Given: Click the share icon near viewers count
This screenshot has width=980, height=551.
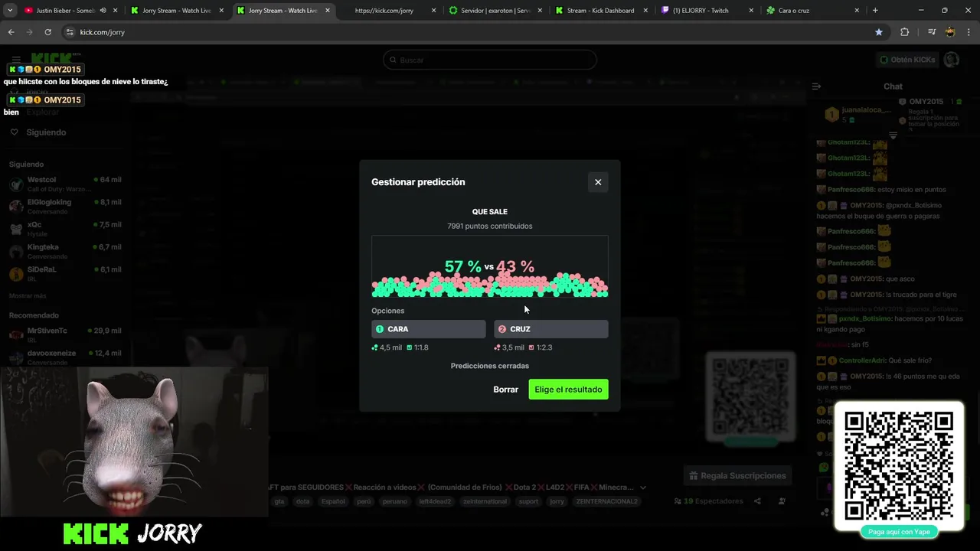Looking at the screenshot, I should point(757,501).
